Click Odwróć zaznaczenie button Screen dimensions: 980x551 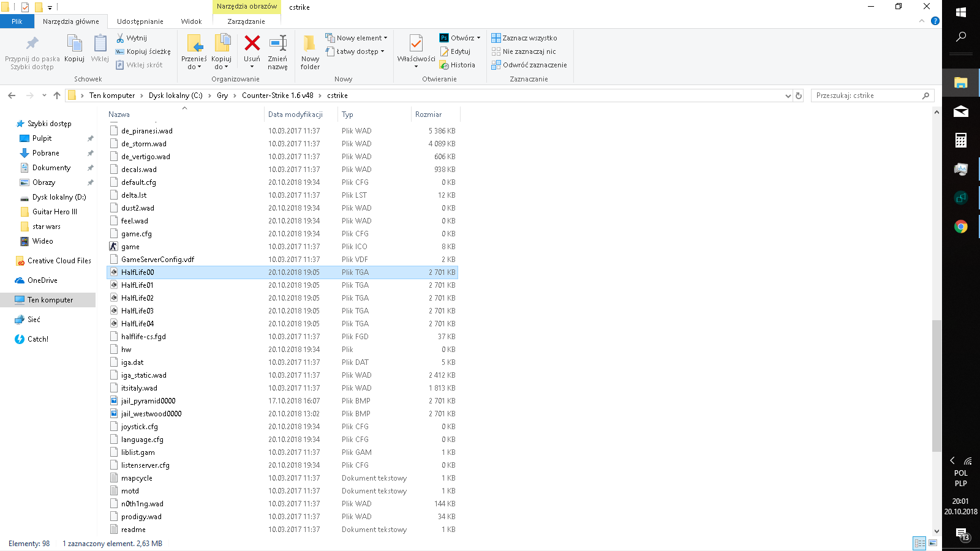(x=529, y=65)
